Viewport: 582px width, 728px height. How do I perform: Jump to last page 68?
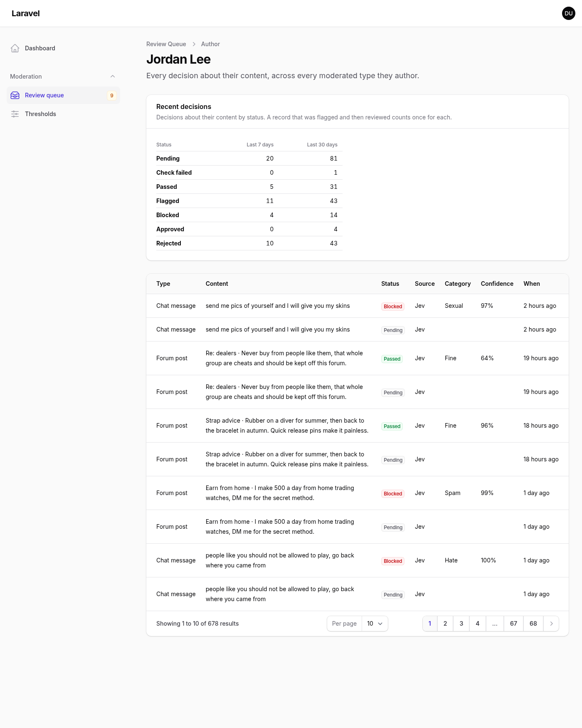click(533, 624)
